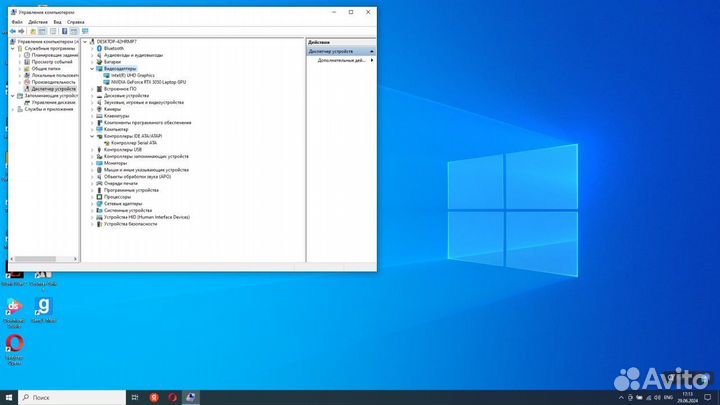Open Opera from the taskbar
Screen dimensions: 720x405
click(172, 398)
